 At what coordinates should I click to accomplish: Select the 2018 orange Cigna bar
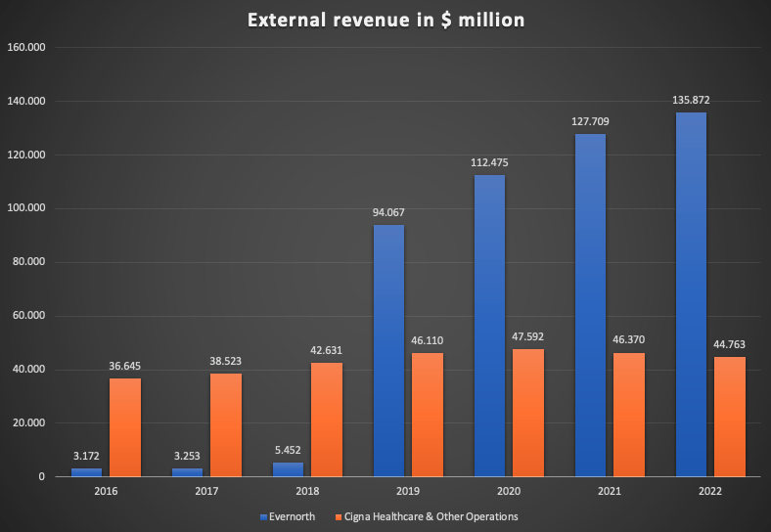327,420
